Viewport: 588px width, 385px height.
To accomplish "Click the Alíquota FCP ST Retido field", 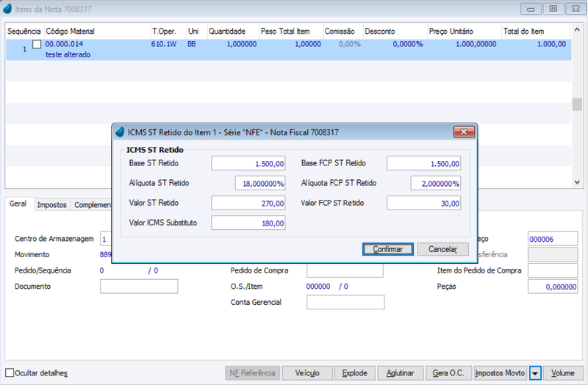I will (x=436, y=183).
